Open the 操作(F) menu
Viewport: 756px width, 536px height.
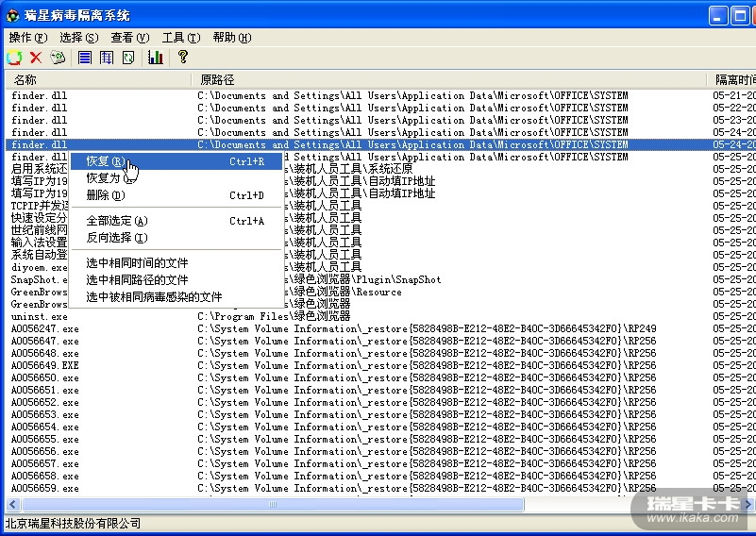click(28, 38)
